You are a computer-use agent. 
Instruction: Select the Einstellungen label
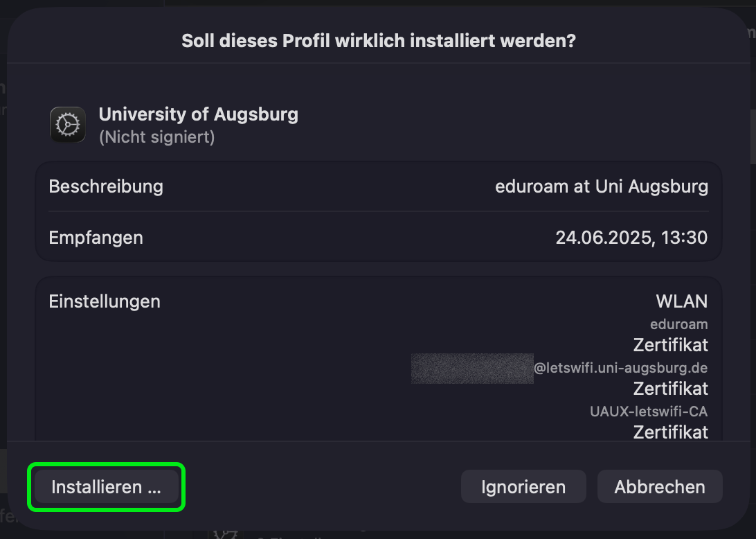click(105, 301)
